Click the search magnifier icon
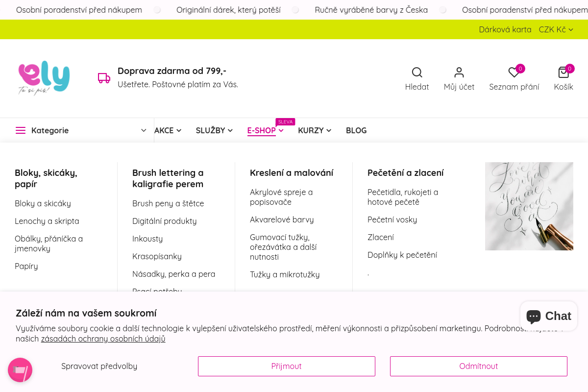588x392 pixels. pos(417,73)
